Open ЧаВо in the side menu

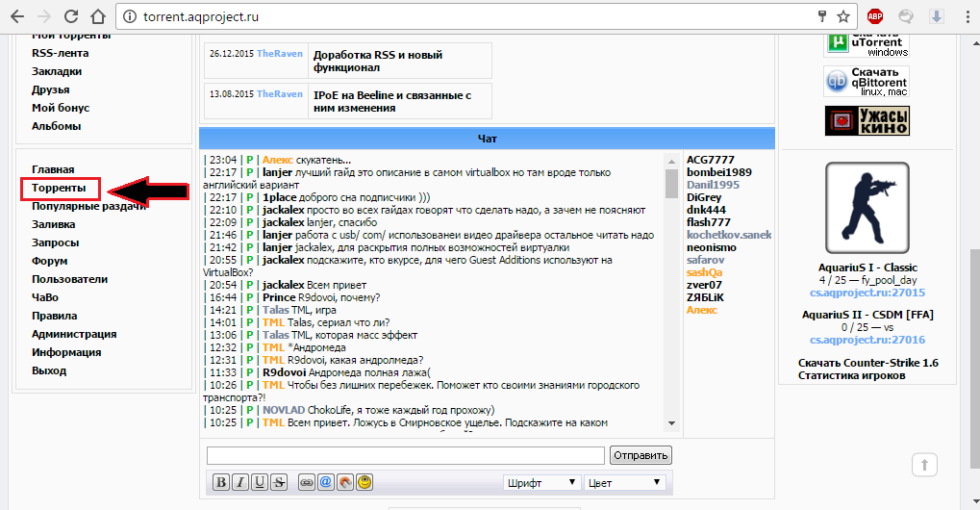[x=45, y=297]
